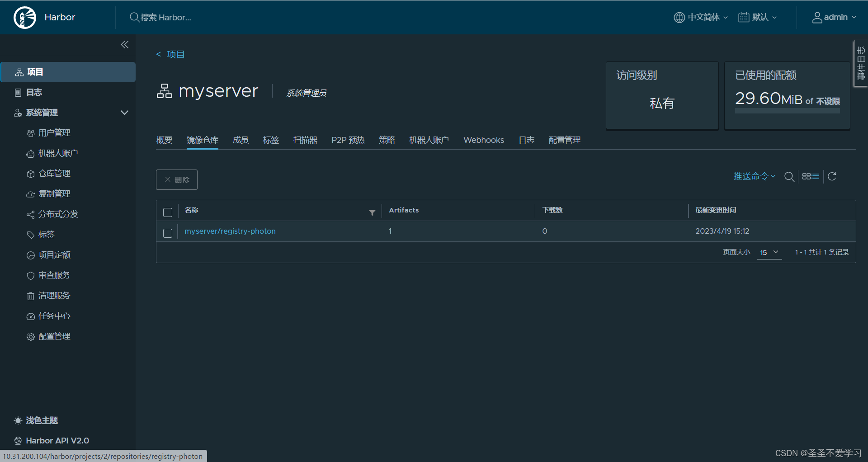Open 任务中心 job center
This screenshot has width=868, height=462.
(x=54, y=316)
